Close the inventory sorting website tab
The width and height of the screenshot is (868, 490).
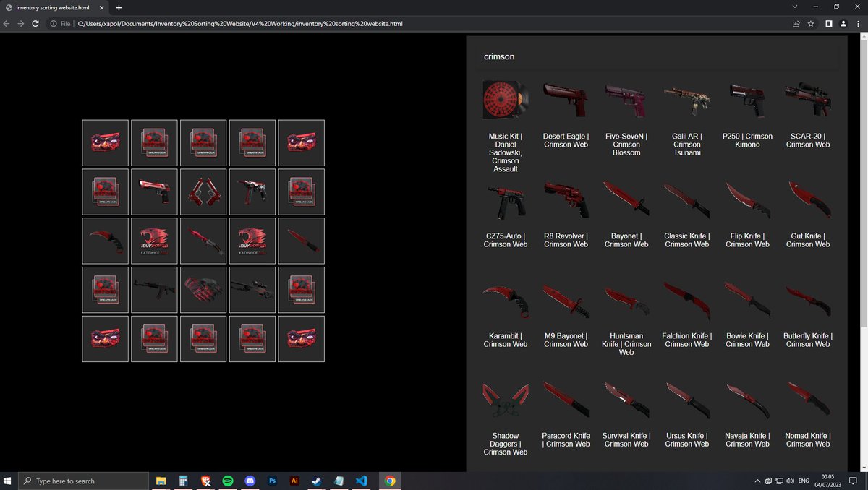coord(100,7)
